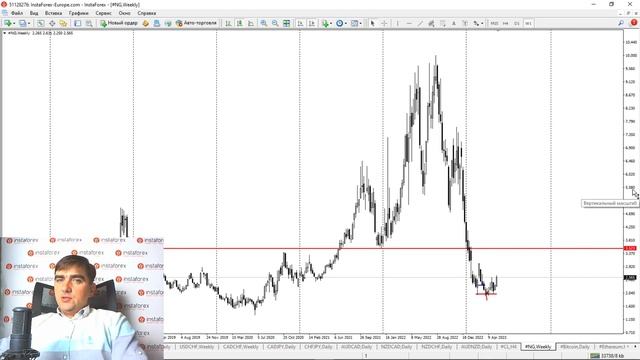
Task: Toggle the Navigator folder icon
Action: click(x=63, y=23)
